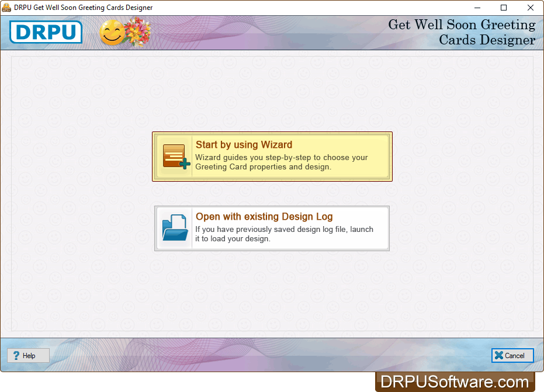Viewport: 544px width, 392px height.
Task: Choose Open with existing Design Log heading
Action: click(x=264, y=217)
